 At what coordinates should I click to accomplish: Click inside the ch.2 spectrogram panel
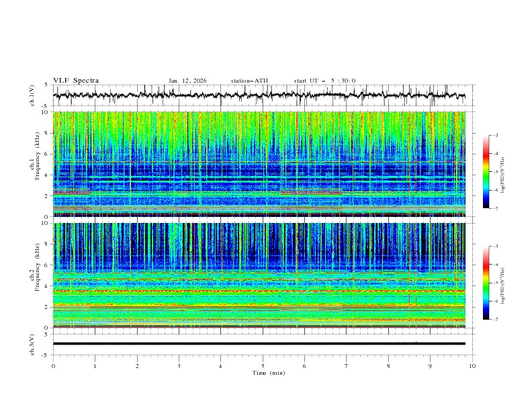[x=259, y=275]
